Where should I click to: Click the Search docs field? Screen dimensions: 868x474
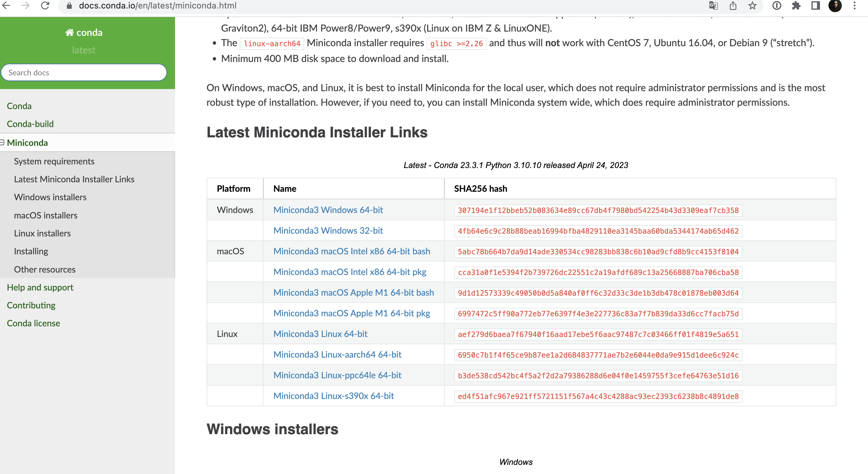coord(84,72)
